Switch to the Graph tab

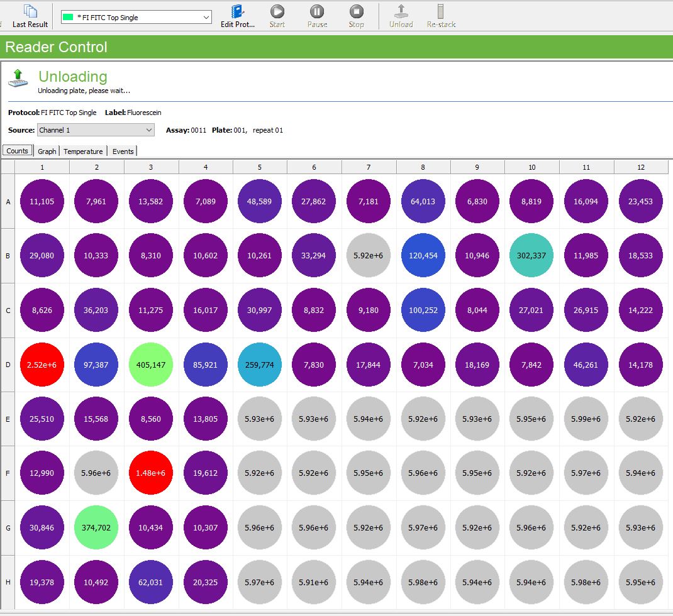[x=47, y=151]
